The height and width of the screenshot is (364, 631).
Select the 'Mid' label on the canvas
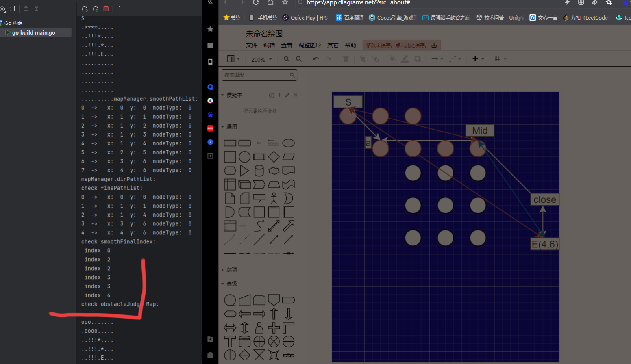click(480, 130)
